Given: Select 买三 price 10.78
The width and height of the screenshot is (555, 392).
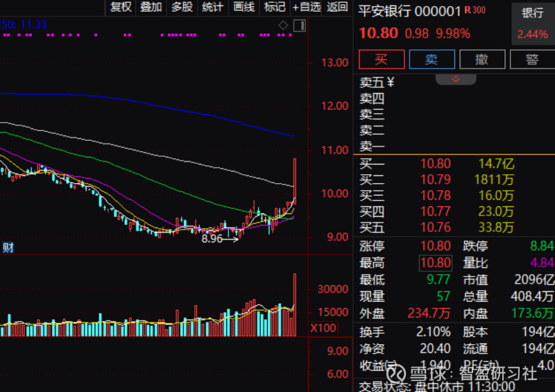Looking at the screenshot, I should click(436, 196).
